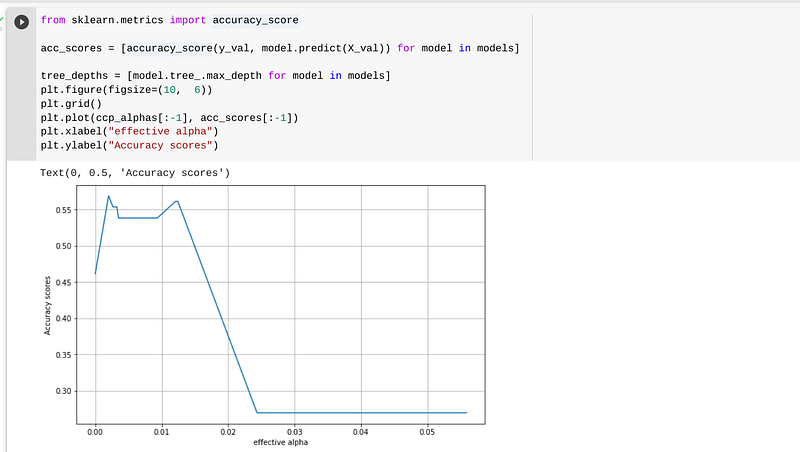Click the 0.02 x-axis tick label
The width and height of the screenshot is (800, 452).
pyautogui.click(x=228, y=432)
